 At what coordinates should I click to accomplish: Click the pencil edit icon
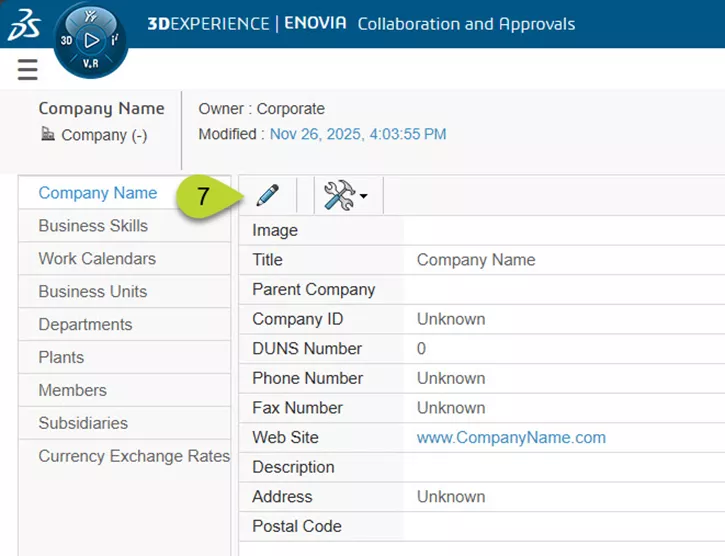pos(268,195)
